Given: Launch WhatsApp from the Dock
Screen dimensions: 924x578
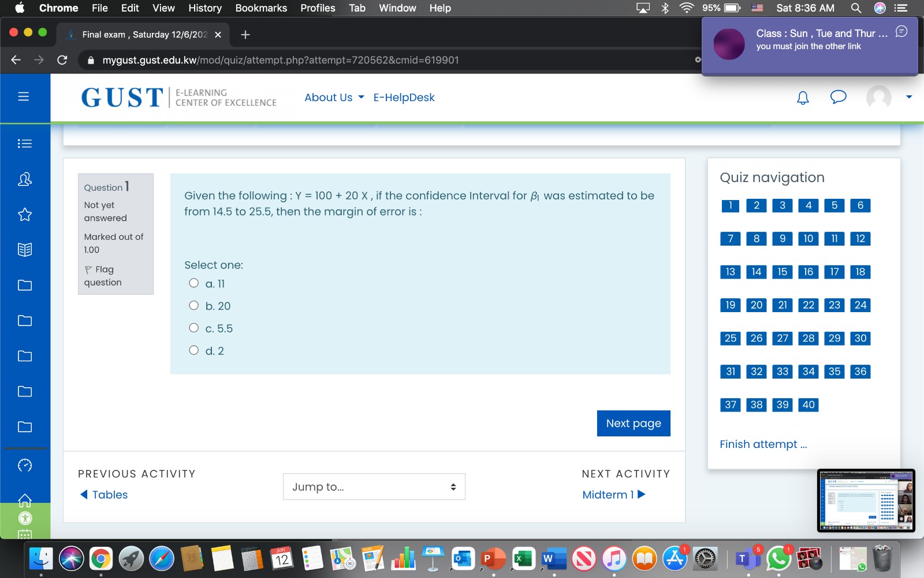Looking at the screenshot, I should point(780,558).
